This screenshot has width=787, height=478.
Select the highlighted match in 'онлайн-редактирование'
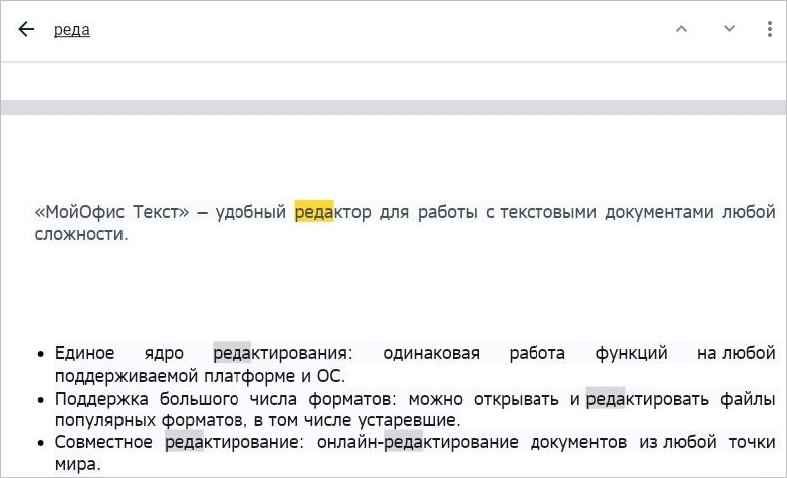point(404,442)
